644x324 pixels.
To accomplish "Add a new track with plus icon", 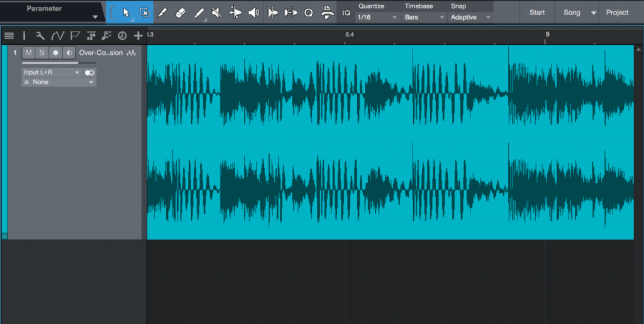I will coord(138,36).
